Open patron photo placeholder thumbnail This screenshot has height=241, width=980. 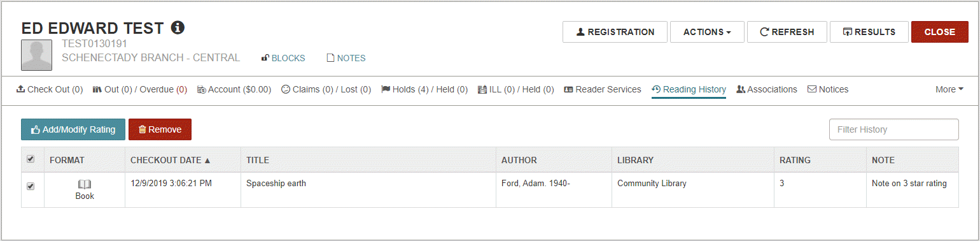point(36,55)
